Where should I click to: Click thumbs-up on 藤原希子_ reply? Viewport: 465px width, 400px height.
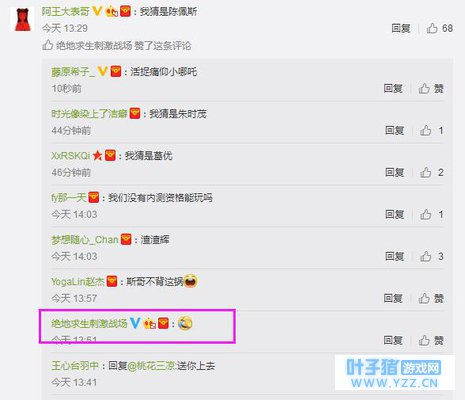click(x=431, y=89)
